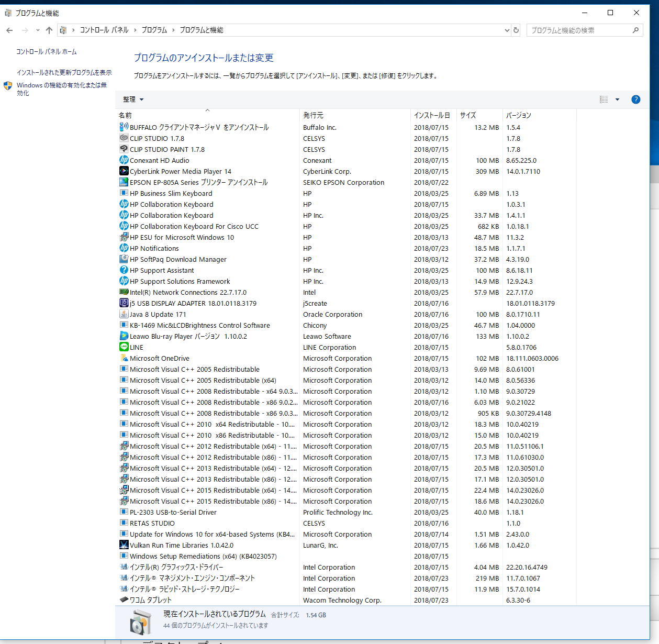659x644 pixels.
Task: Open コントロール パネル ホーム link
Action: click(47, 52)
